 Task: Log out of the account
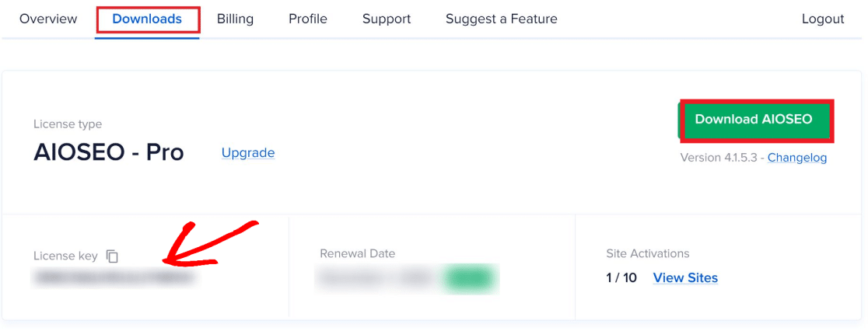[x=822, y=19]
